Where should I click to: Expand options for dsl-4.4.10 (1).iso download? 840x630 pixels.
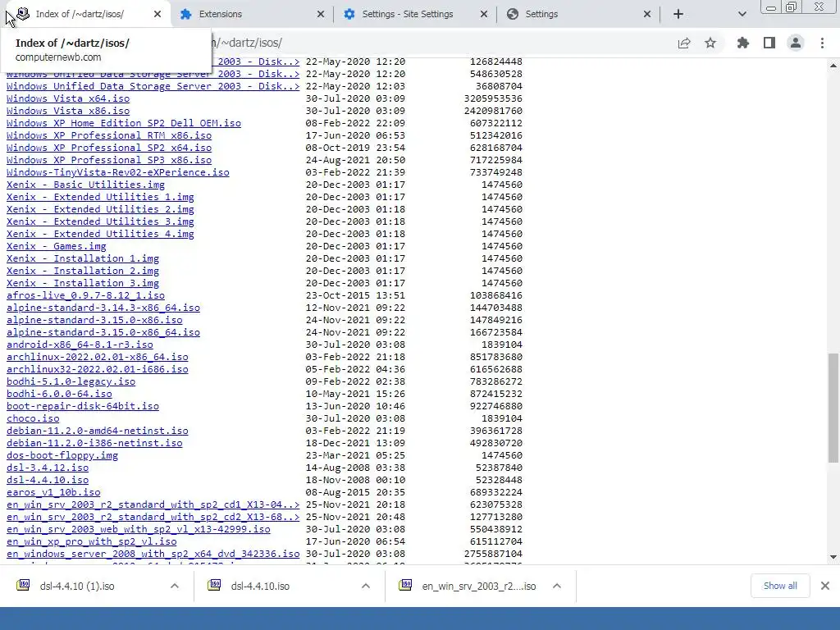pyautogui.click(x=175, y=586)
